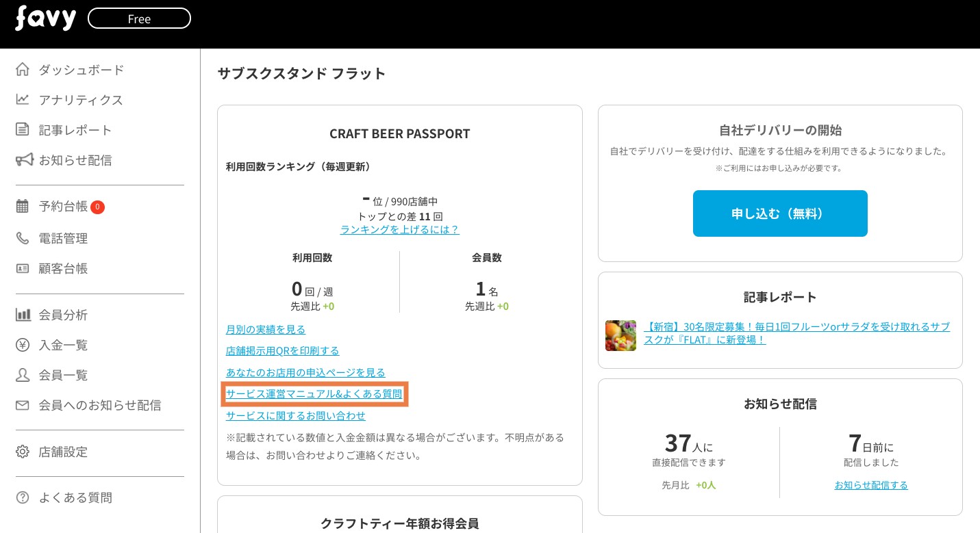This screenshot has width=980, height=533.
Task: Click the 顧客台帳 card icon
Action: (x=23, y=268)
